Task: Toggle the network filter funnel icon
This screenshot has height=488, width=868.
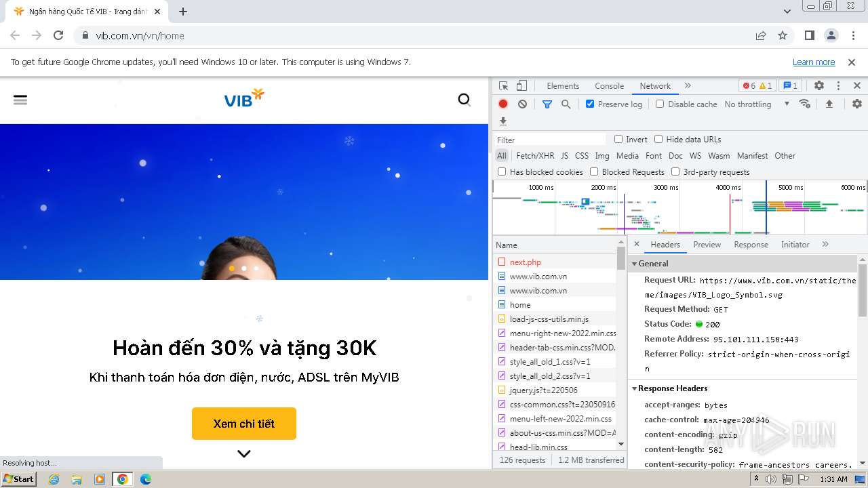Action: pyautogui.click(x=547, y=104)
